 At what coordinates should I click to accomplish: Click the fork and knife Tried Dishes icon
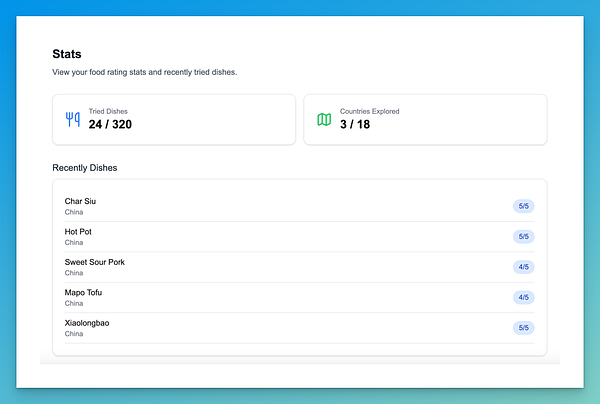73,119
